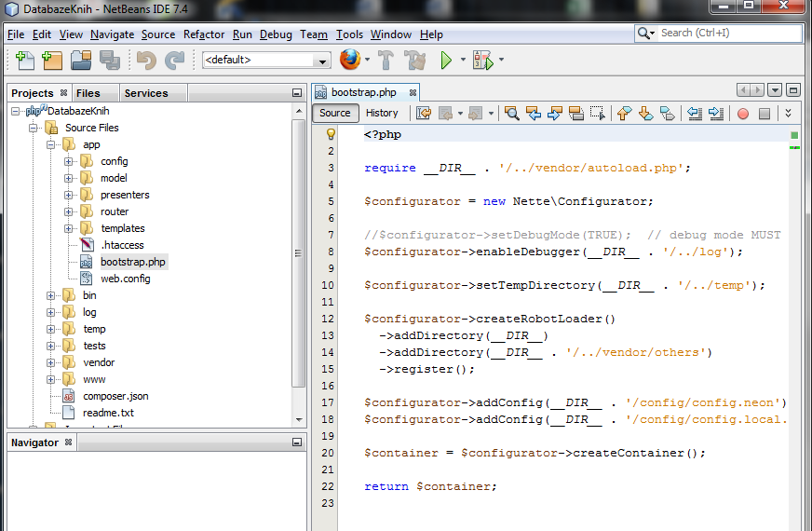
Task: Click the New File toolbar icon
Action: click(24, 61)
